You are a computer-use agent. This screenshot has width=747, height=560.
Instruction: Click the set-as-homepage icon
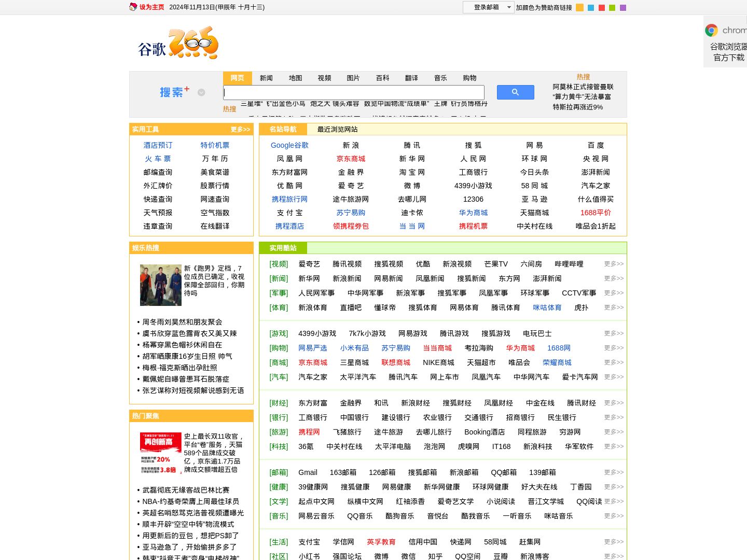point(133,7)
